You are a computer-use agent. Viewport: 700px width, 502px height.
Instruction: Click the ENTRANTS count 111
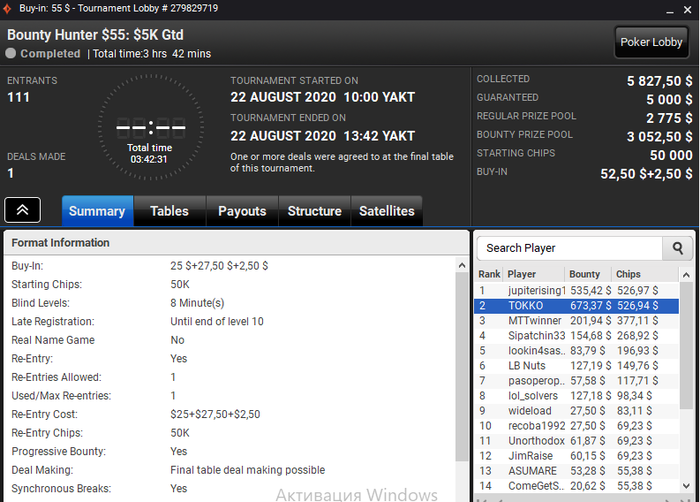(x=18, y=97)
